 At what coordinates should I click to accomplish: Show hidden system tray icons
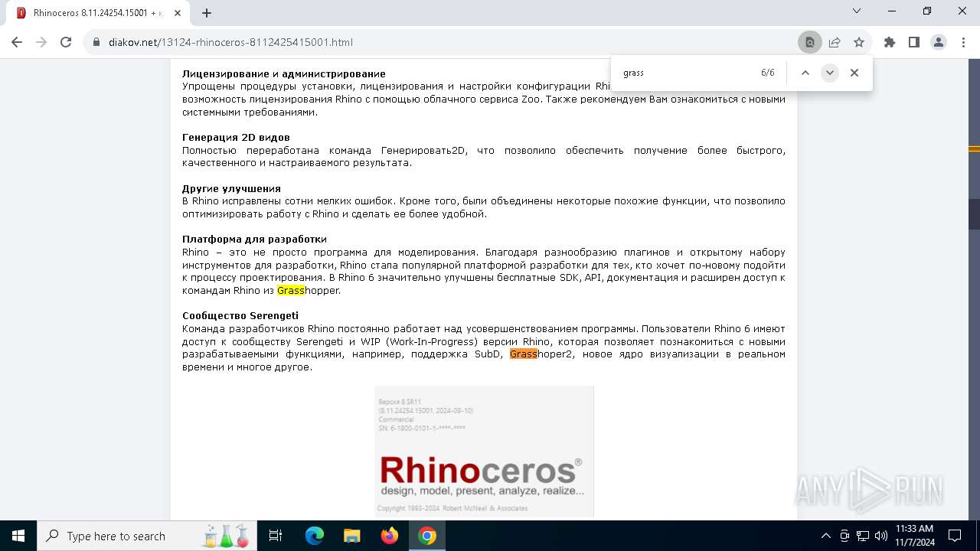(x=825, y=536)
